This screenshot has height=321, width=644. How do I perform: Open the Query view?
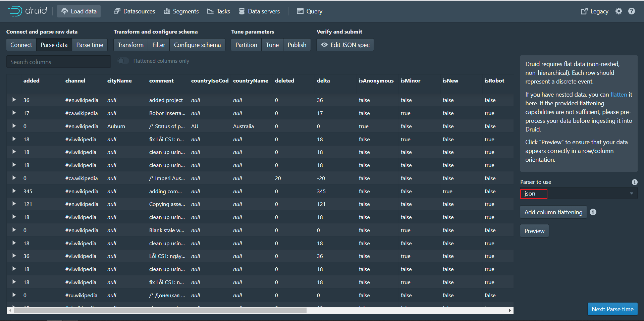coord(310,11)
